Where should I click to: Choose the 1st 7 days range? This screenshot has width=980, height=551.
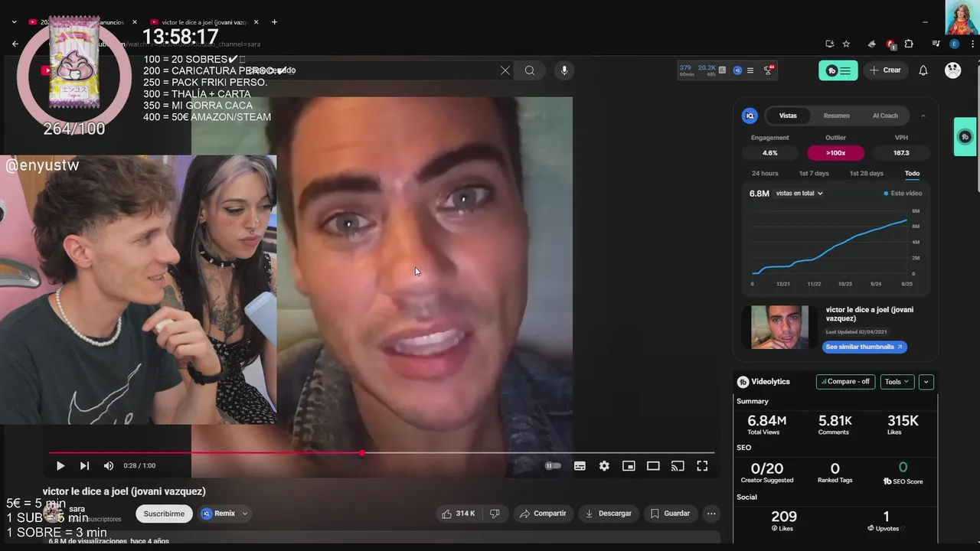814,173
